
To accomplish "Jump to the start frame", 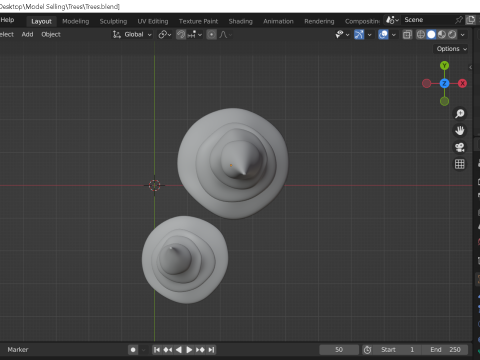I will (157, 350).
